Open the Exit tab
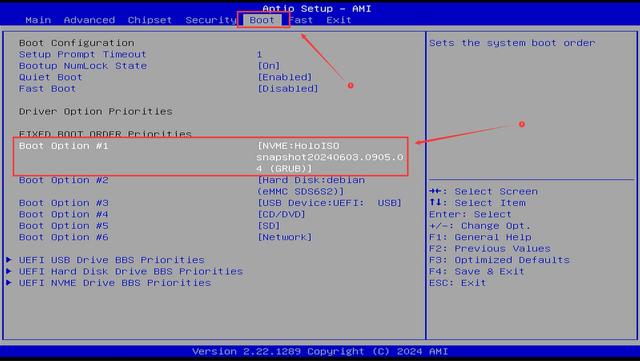The height and width of the screenshot is (361, 640). (x=338, y=20)
